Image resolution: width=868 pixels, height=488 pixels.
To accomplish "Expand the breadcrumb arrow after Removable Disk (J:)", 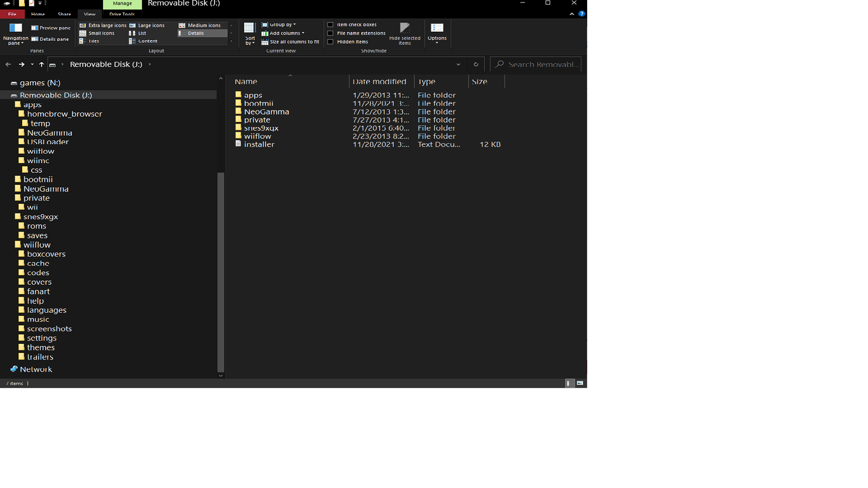I will pos(150,64).
